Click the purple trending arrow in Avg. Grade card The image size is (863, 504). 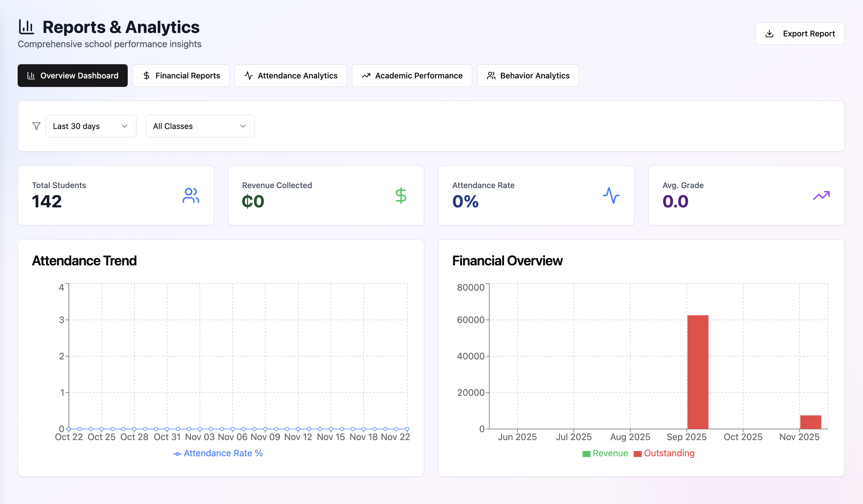[x=821, y=196]
